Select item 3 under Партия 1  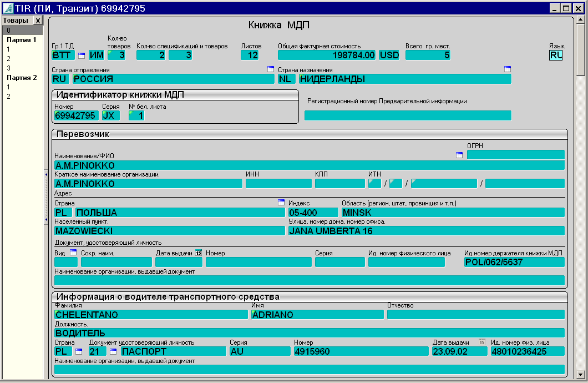8,68
